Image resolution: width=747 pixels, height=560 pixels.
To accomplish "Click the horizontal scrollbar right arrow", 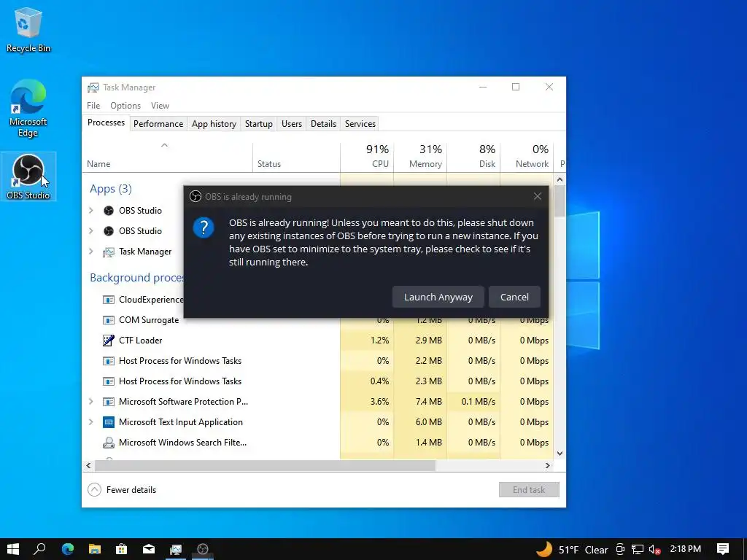I will (x=548, y=466).
